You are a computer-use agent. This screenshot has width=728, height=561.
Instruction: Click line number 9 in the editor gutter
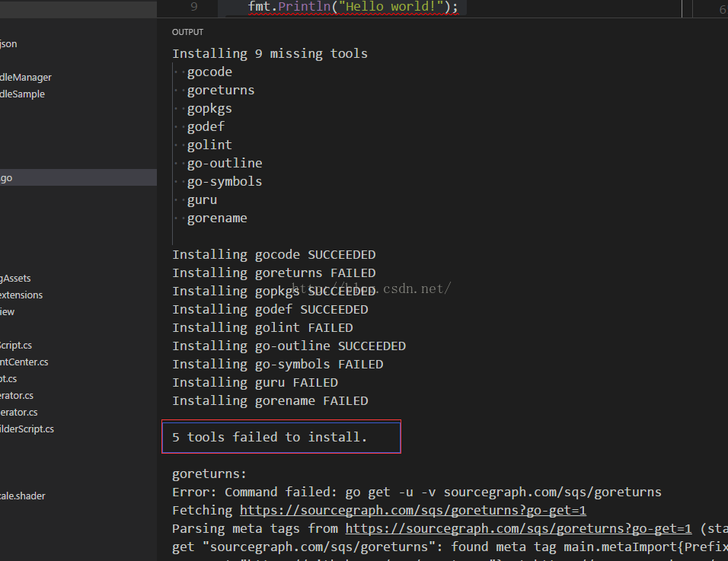tap(193, 7)
